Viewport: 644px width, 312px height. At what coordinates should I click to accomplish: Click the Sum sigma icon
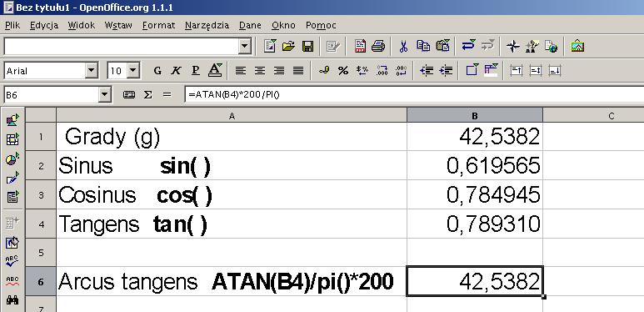147,95
